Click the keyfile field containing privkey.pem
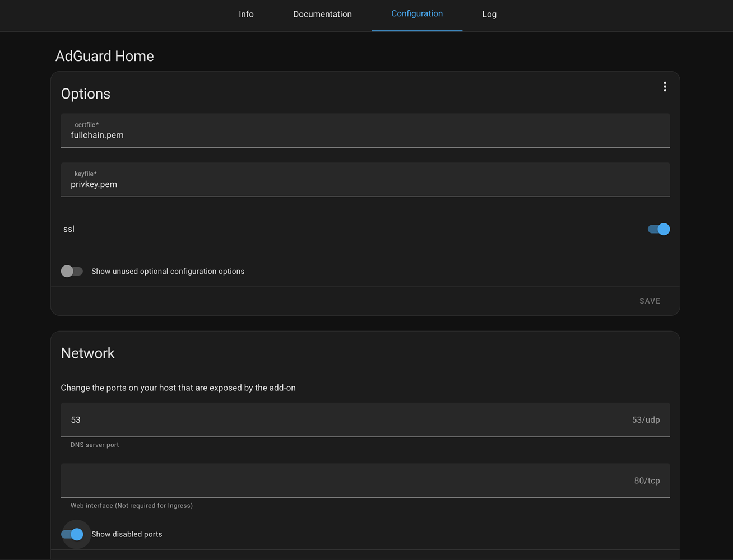The width and height of the screenshot is (733, 560). (x=364, y=184)
